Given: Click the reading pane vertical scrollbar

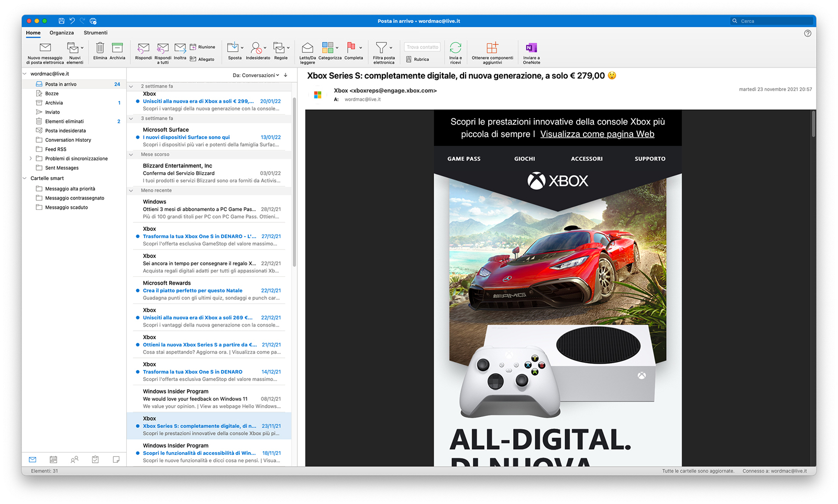Looking at the screenshot, I should coord(813,125).
